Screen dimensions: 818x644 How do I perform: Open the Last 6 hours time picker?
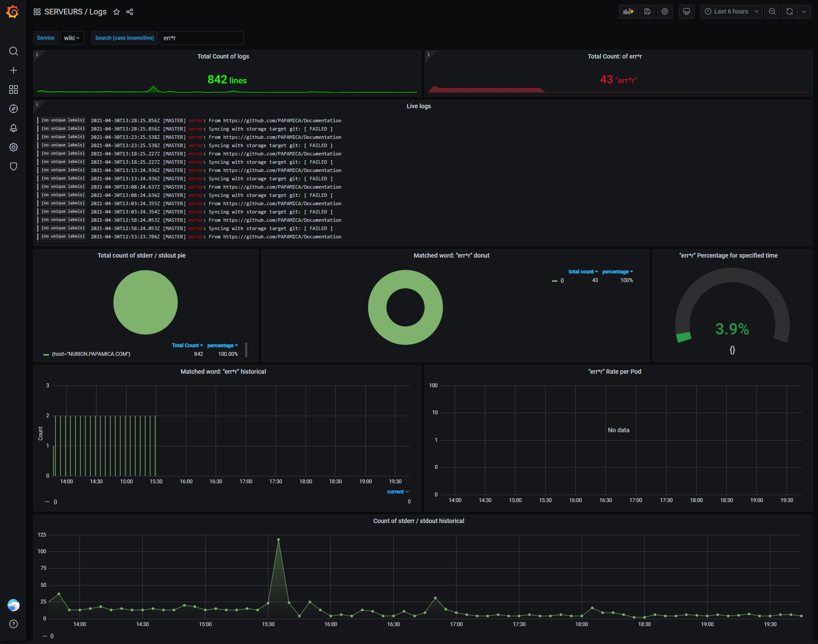tap(731, 12)
